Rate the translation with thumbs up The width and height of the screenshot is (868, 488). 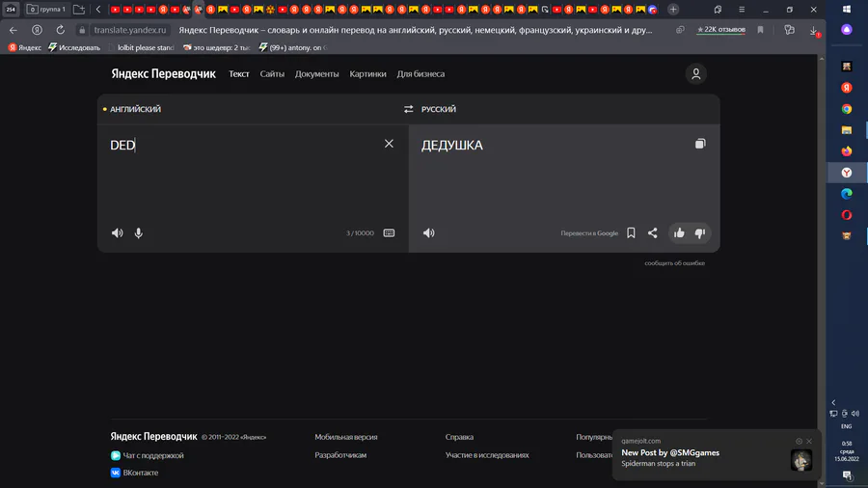click(679, 233)
